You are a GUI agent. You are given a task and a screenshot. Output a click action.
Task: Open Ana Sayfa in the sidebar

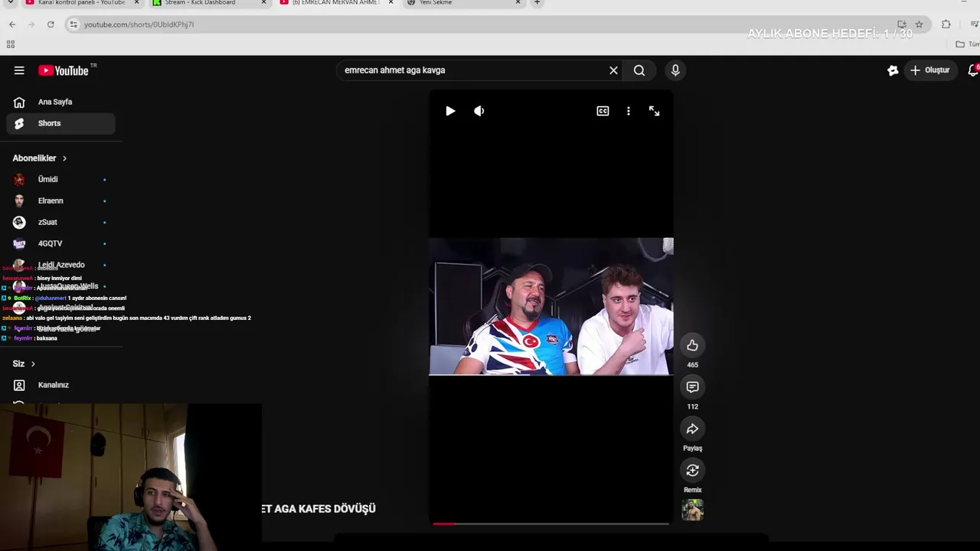click(x=61, y=102)
